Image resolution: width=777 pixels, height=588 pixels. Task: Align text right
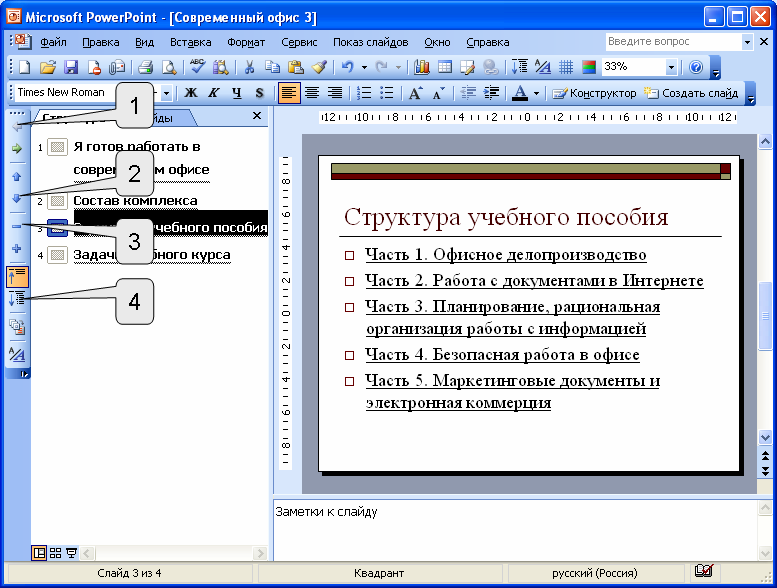(x=335, y=93)
